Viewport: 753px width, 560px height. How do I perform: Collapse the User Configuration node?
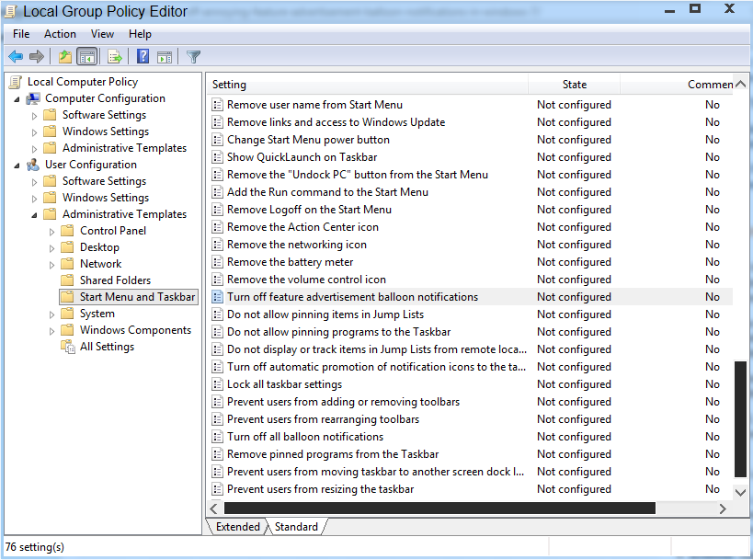(17, 166)
